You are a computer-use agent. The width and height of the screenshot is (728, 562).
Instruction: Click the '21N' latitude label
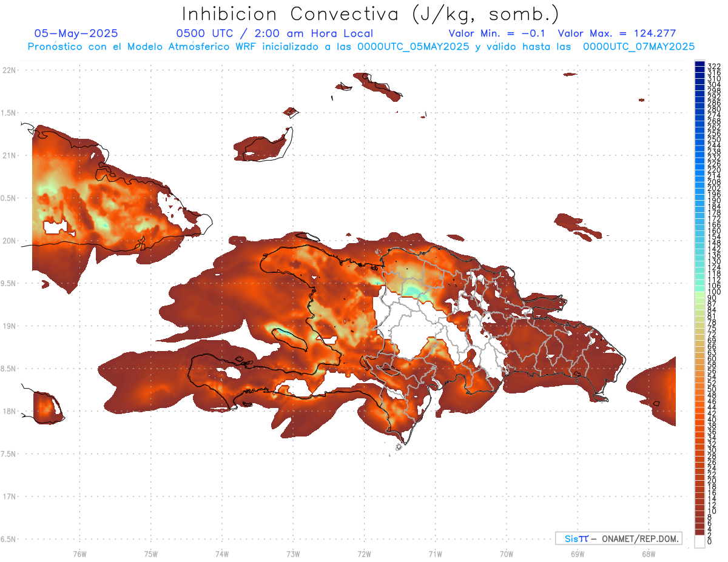pyautogui.click(x=8, y=156)
